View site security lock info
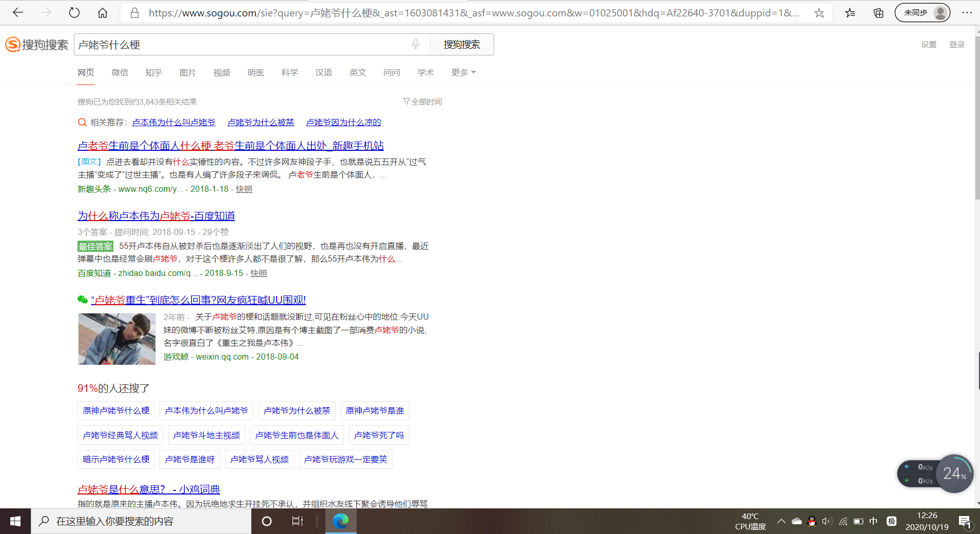This screenshot has width=980, height=534. click(x=135, y=13)
